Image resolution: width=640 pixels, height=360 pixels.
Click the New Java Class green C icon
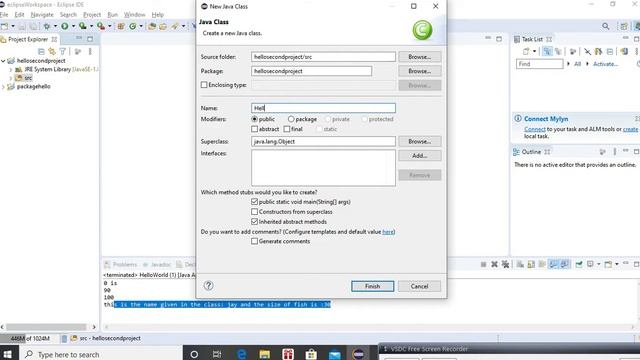(x=133, y=26)
